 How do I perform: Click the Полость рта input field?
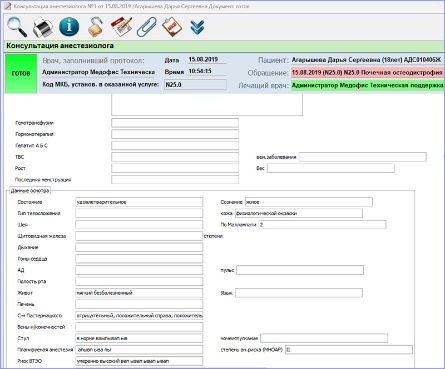(139, 281)
